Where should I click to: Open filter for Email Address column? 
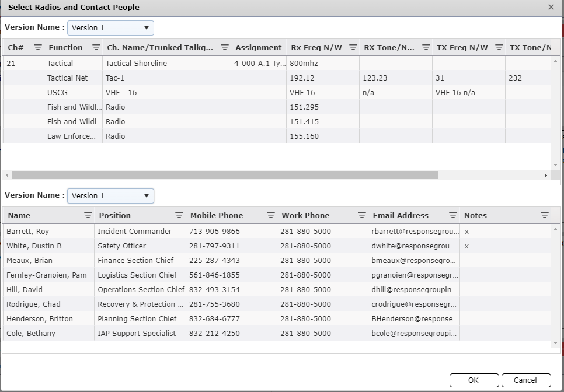(x=452, y=215)
